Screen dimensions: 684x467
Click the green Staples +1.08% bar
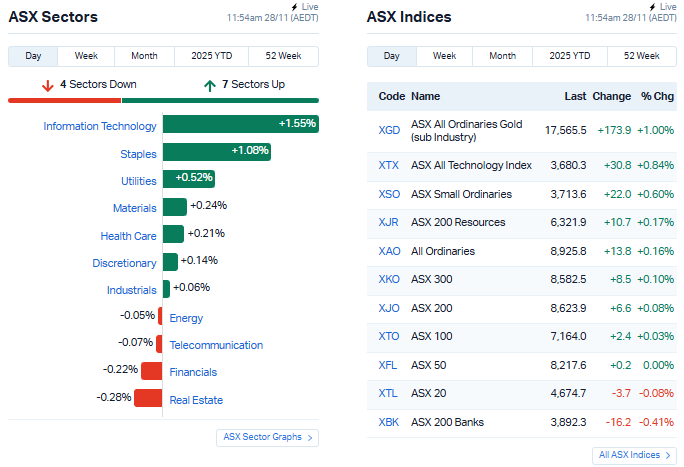[216, 152]
